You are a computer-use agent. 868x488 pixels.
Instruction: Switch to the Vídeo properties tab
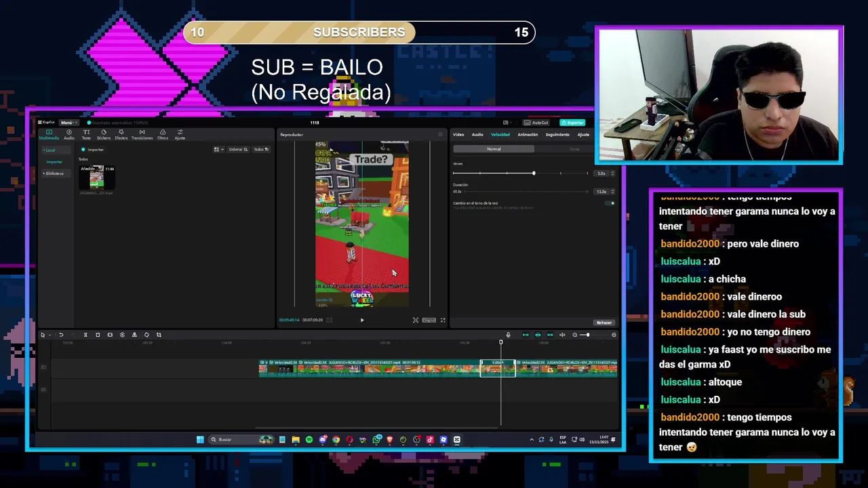click(x=458, y=135)
